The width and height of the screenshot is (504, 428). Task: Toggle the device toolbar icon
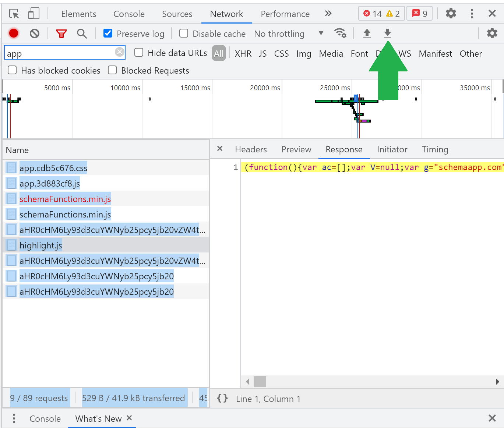point(34,14)
